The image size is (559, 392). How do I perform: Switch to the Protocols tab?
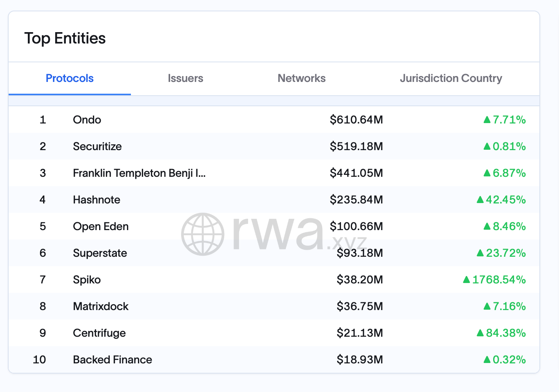[70, 78]
